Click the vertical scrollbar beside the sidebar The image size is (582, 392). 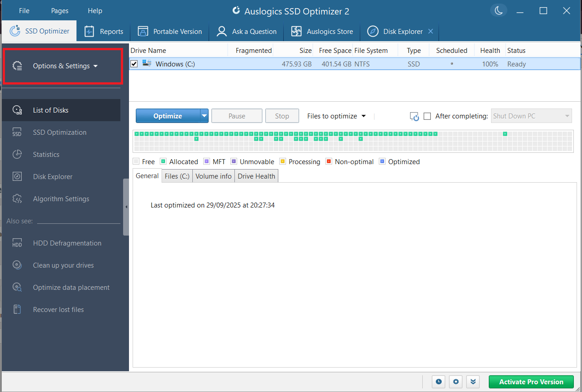tap(126, 208)
